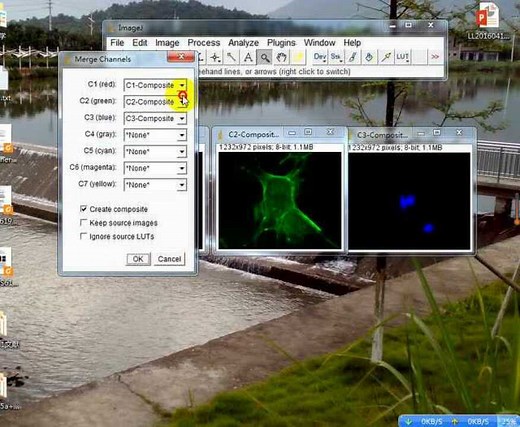Click the ImageJ status bar text
This screenshot has height=427, width=520.
pos(273,72)
